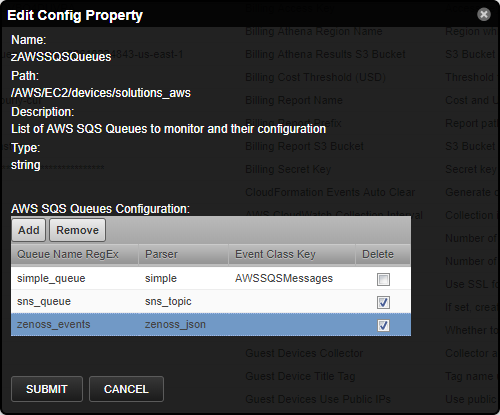
Task: Cancel the config property edit
Action: coord(126,389)
